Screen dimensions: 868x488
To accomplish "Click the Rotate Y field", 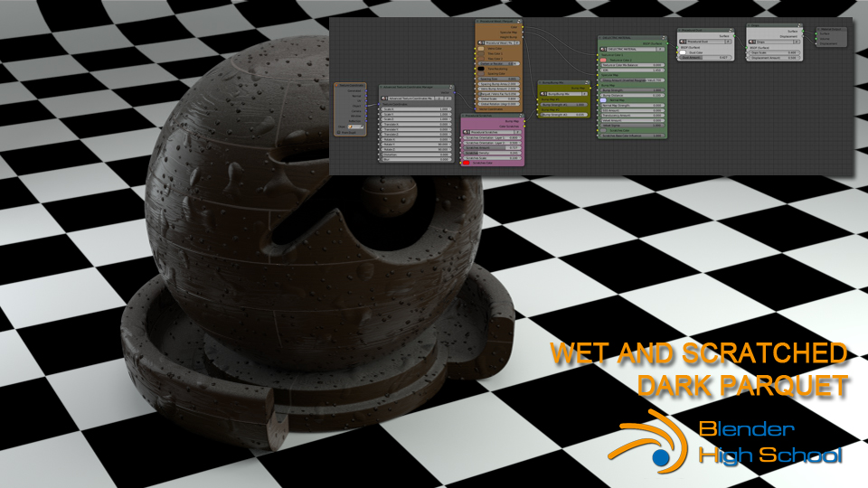I will pos(416,145).
